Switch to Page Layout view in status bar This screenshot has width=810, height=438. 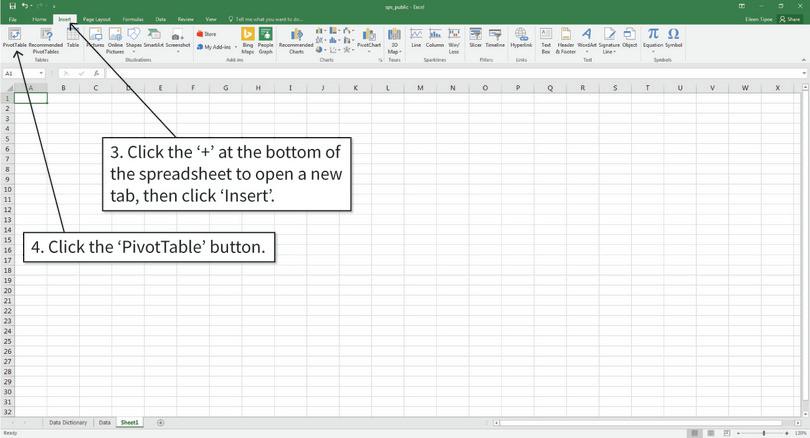pos(711,433)
